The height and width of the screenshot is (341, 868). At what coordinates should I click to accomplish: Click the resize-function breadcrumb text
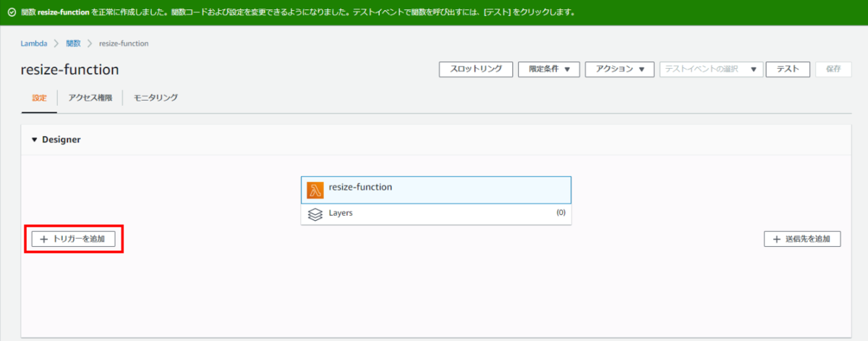coord(124,43)
